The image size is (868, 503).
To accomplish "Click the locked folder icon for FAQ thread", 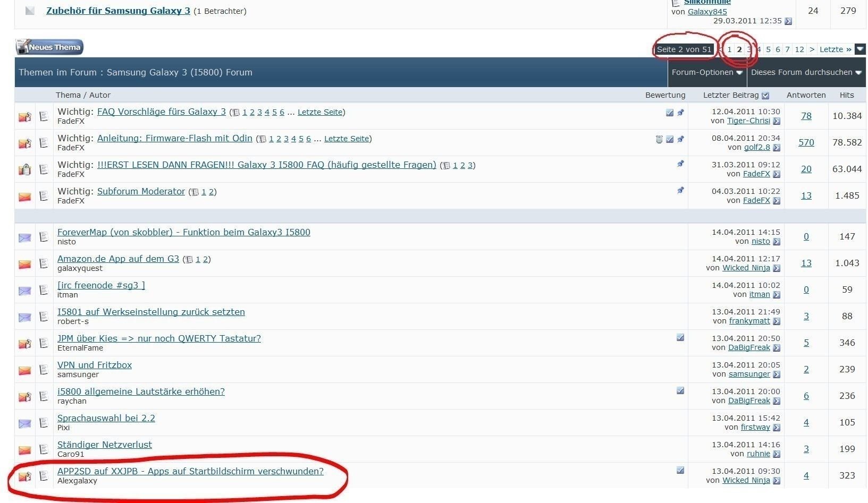I will click(25, 169).
